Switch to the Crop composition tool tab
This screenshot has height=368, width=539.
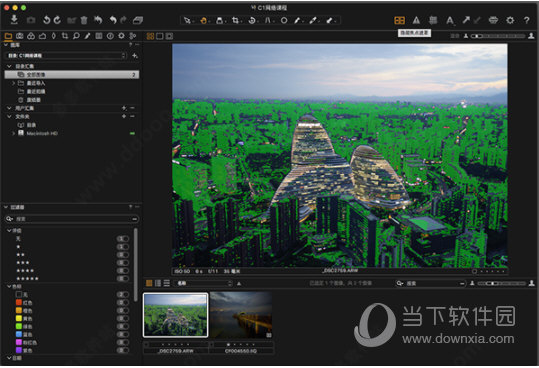click(x=65, y=36)
